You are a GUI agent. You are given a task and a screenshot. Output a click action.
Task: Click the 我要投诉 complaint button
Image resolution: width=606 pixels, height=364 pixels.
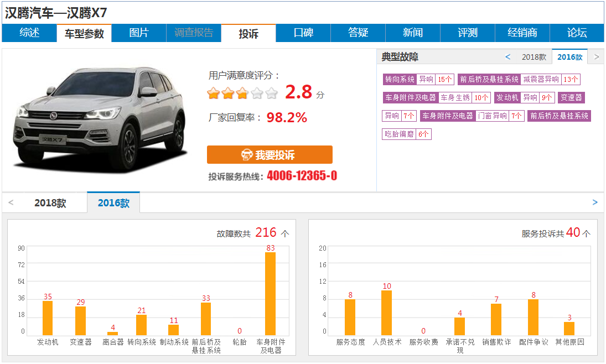click(270, 155)
